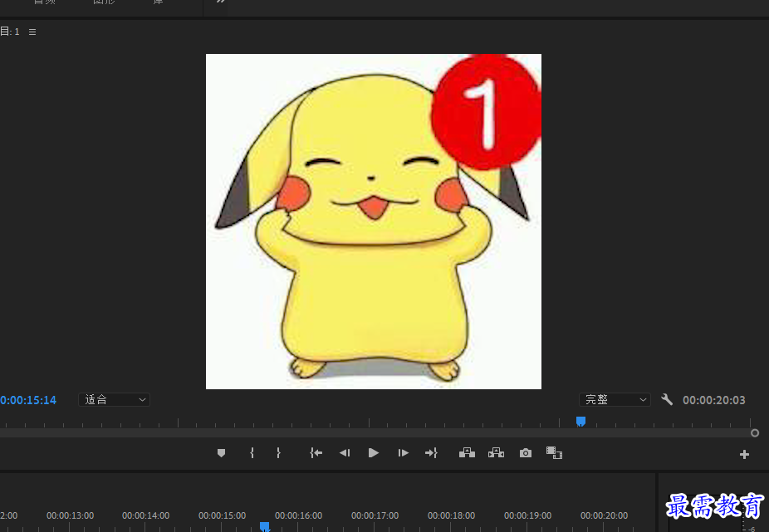Click the zoom scroll bar end handle
The height and width of the screenshot is (532, 769).
[x=755, y=433]
